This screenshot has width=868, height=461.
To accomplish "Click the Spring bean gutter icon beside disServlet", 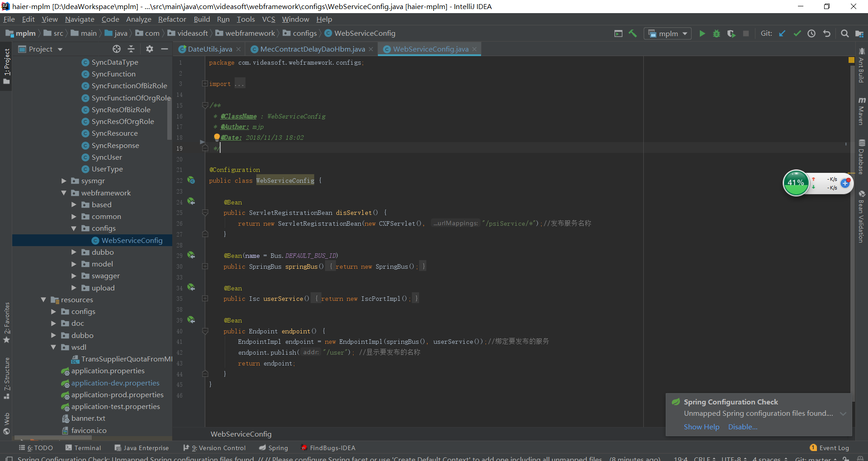I will (x=191, y=201).
